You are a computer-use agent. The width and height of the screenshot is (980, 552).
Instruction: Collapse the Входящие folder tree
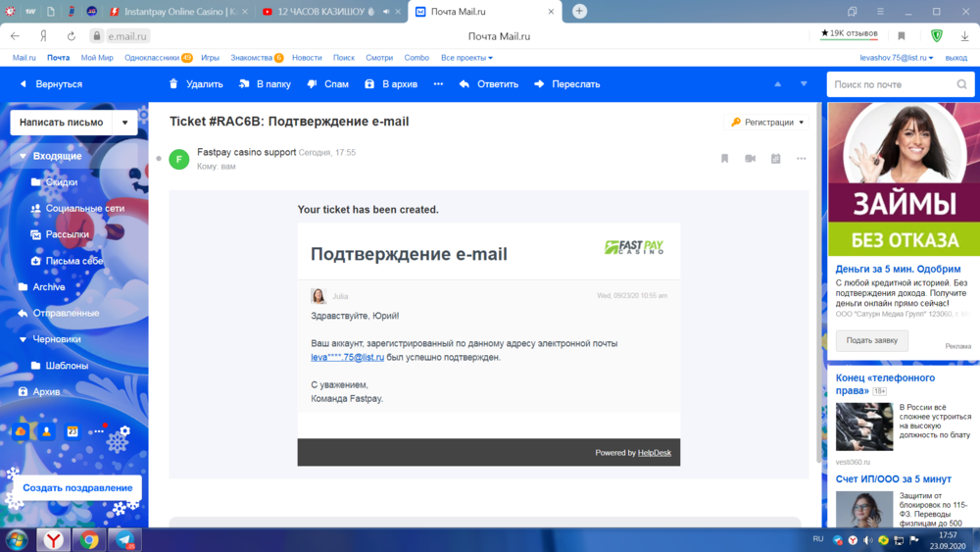pos(23,156)
